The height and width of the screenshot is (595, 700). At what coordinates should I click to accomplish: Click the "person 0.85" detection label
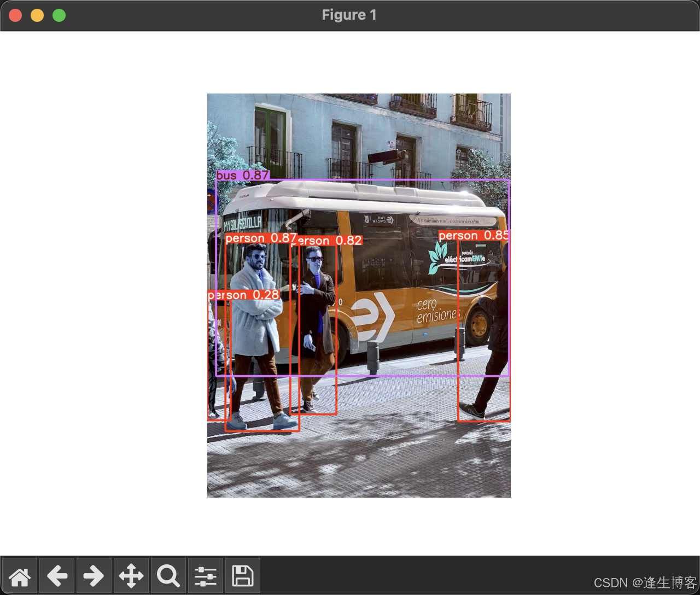(x=474, y=235)
